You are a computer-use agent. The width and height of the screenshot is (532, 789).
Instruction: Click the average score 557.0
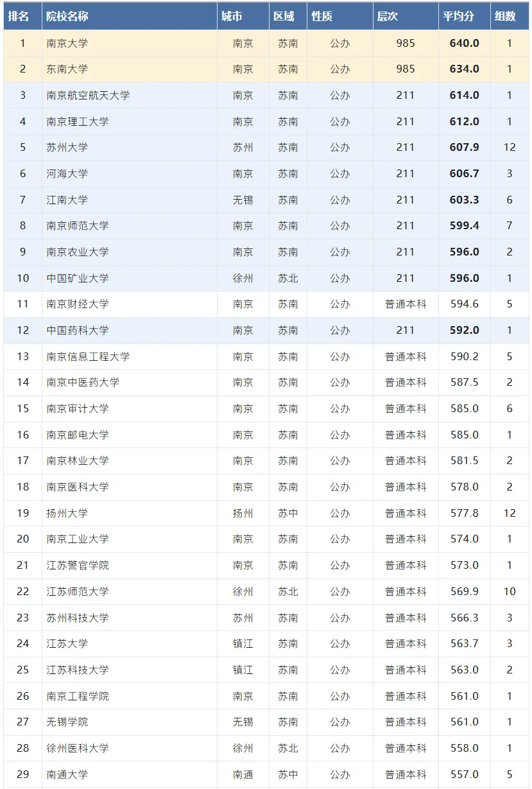(465, 775)
